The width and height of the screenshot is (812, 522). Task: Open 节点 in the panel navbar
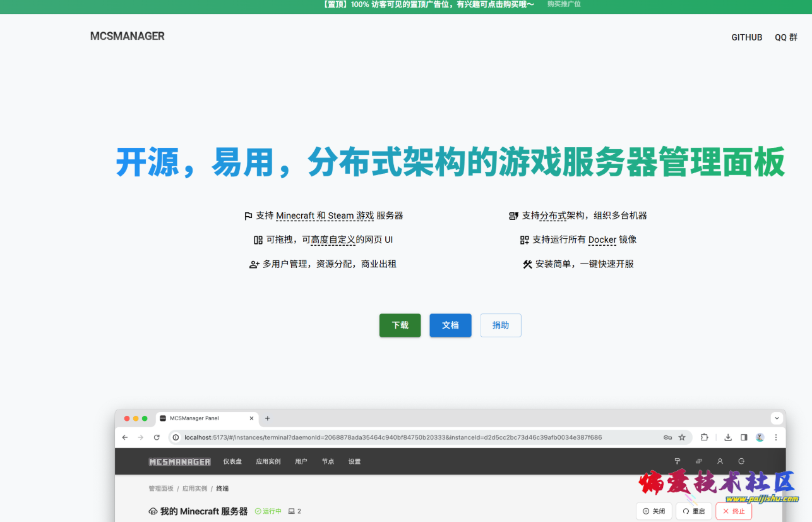328,462
